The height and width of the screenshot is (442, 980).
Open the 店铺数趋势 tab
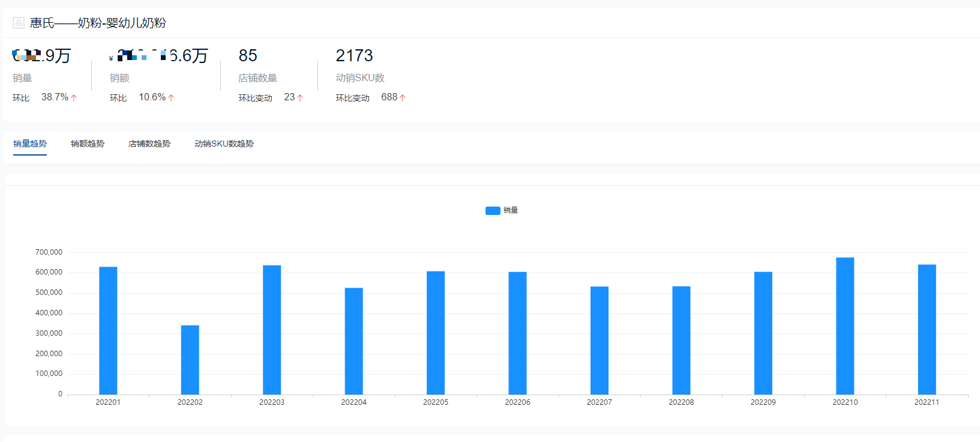pyautogui.click(x=149, y=144)
